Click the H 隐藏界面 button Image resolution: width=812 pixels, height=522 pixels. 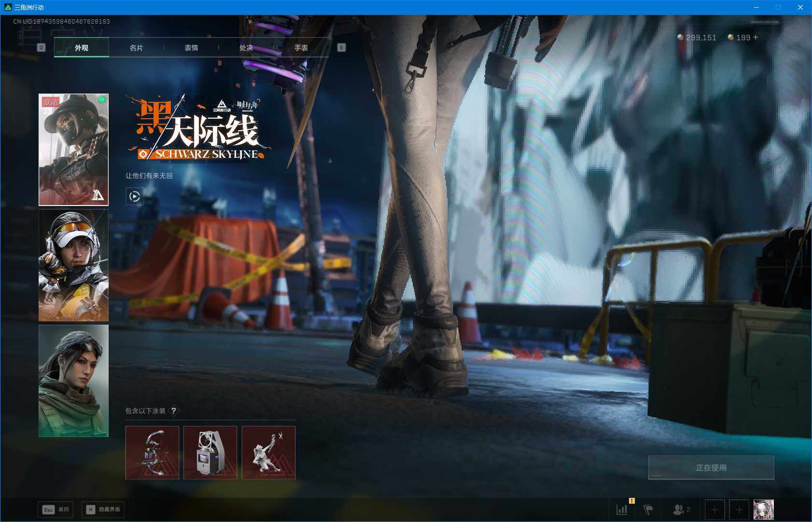pyautogui.click(x=103, y=509)
